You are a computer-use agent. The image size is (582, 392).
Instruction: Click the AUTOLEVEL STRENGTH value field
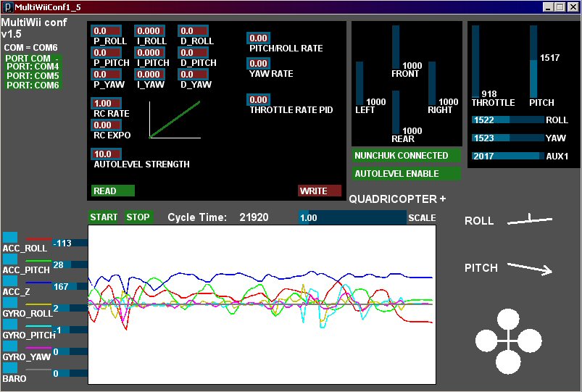[x=107, y=154]
